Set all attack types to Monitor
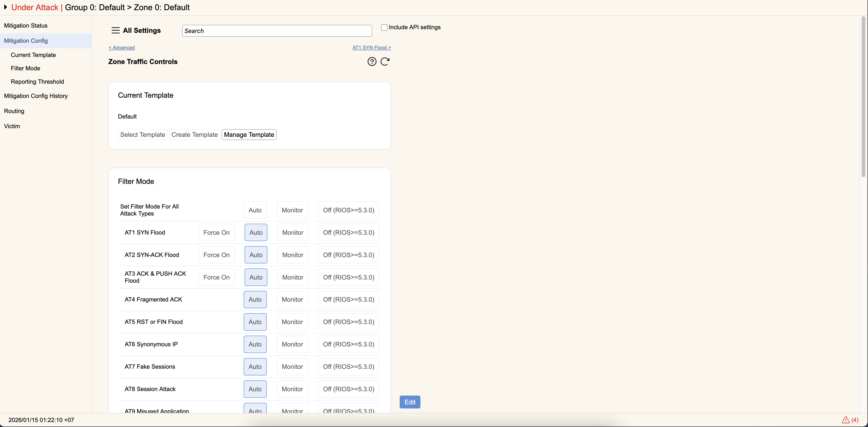Screen dimensions: 868x427 coord(292,210)
